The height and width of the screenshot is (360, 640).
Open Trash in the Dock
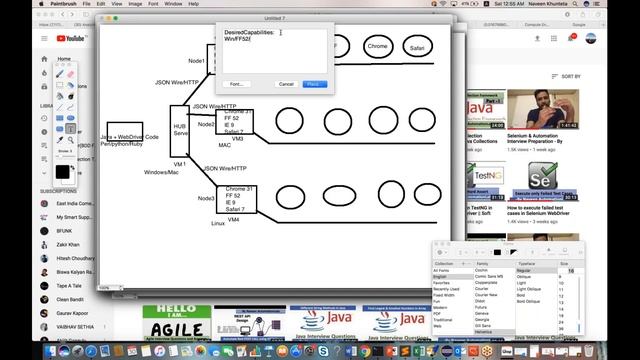click(x=588, y=351)
